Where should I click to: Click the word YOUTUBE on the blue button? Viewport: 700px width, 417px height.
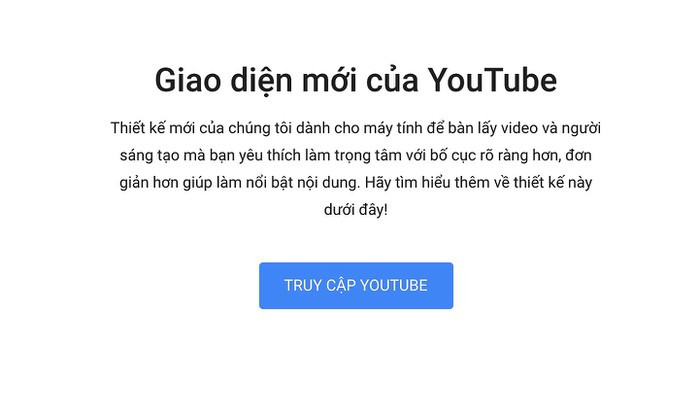click(394, 286)
